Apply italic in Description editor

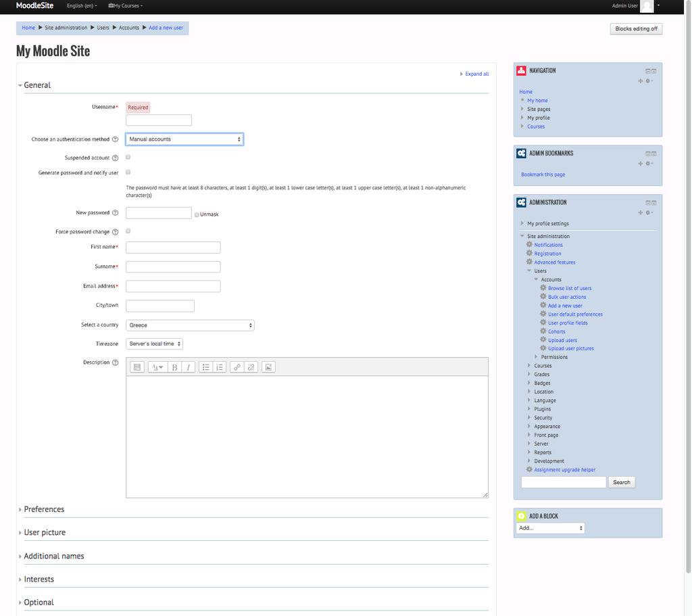(x=189, y=367)
